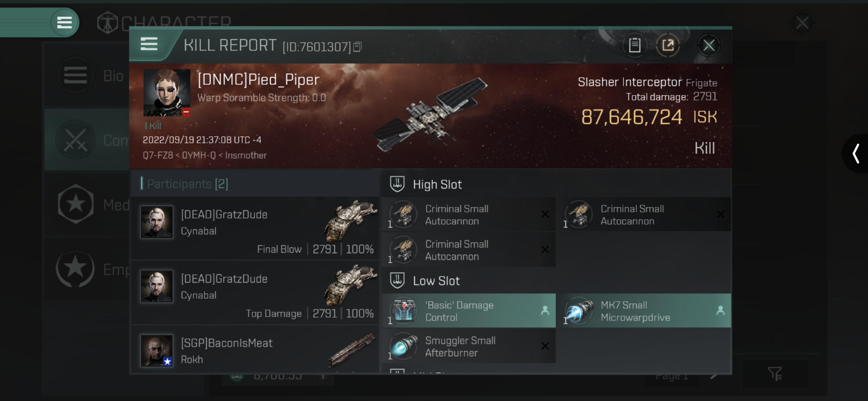Copy the kill report ID
The image size is (868, 401).
tap(357, 47)
